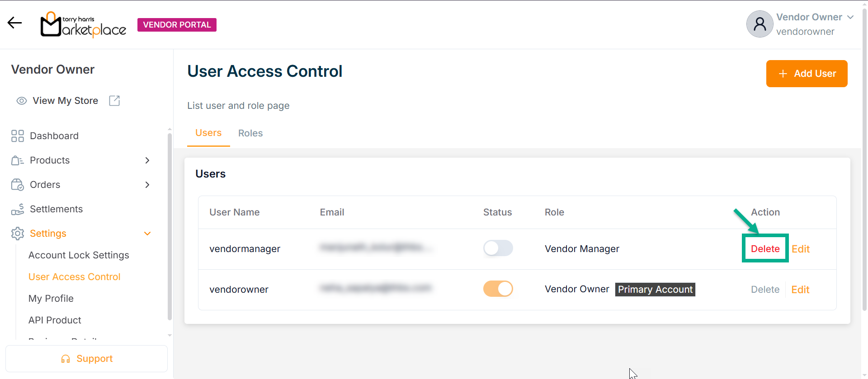868x379 pixels.
Task: Click the Products bag icon
Action: point(18,160)
